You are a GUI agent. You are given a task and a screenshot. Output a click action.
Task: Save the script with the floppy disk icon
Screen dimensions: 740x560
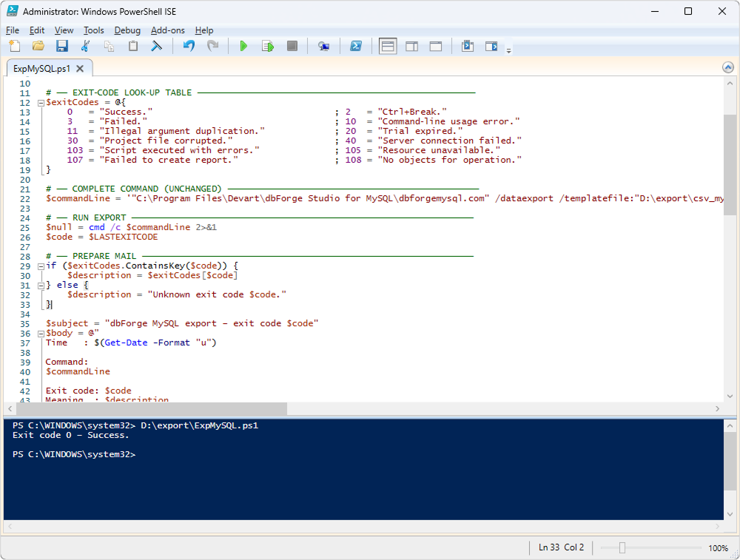click(62, 46)
